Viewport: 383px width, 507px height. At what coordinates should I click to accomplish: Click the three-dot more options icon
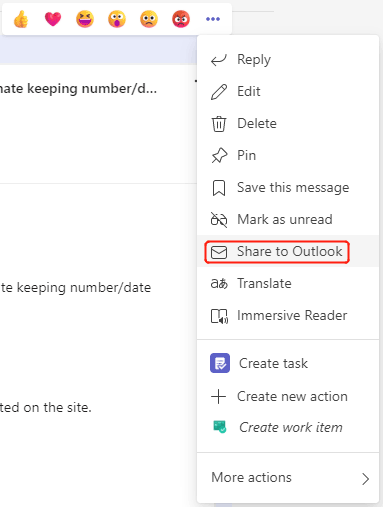[x=213, y=19]
